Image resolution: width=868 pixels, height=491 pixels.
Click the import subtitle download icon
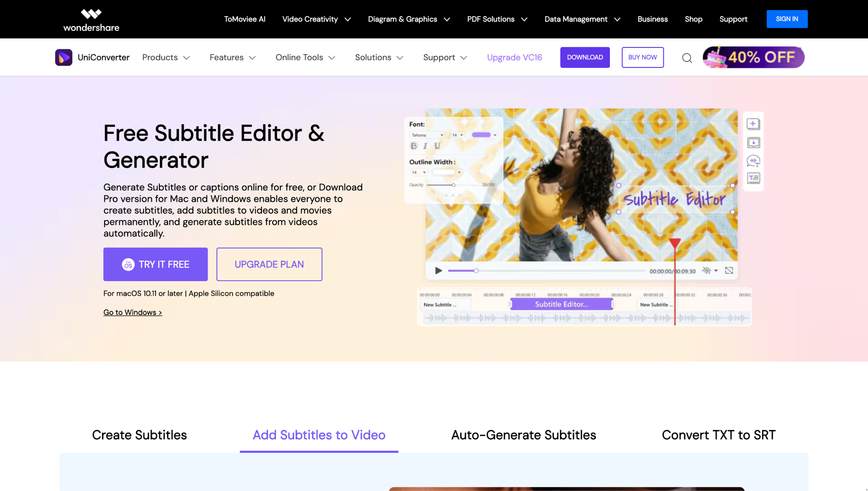[x=753, y=142]
